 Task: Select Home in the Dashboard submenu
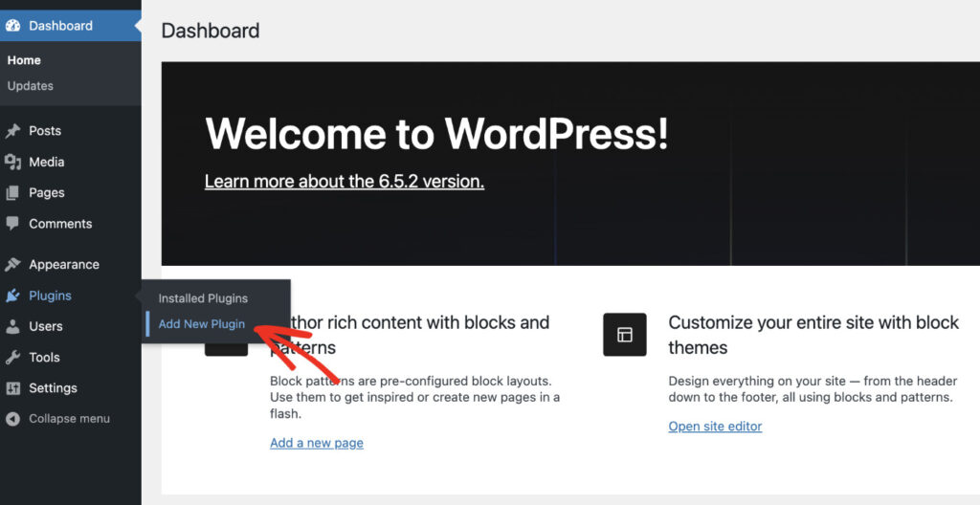coord(24,60)
